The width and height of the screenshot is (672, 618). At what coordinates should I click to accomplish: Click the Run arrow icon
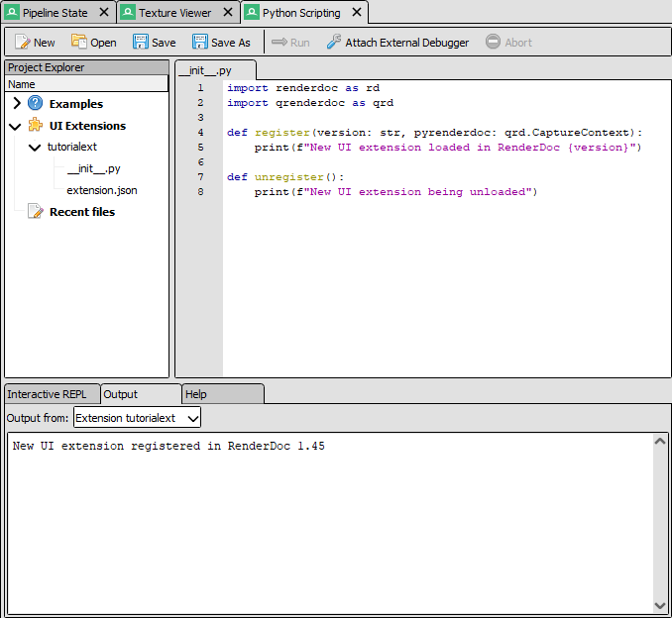tap(280, 42)
